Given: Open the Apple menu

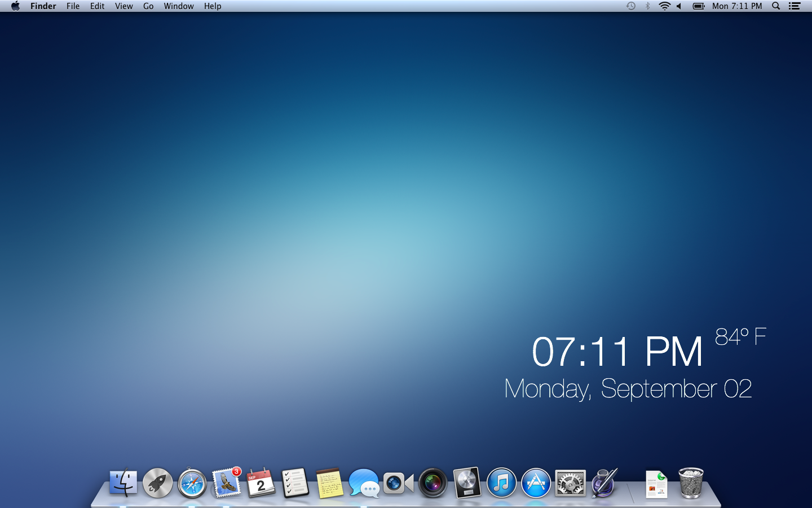Looking at the screenshot, I should (x=15, y=6).
